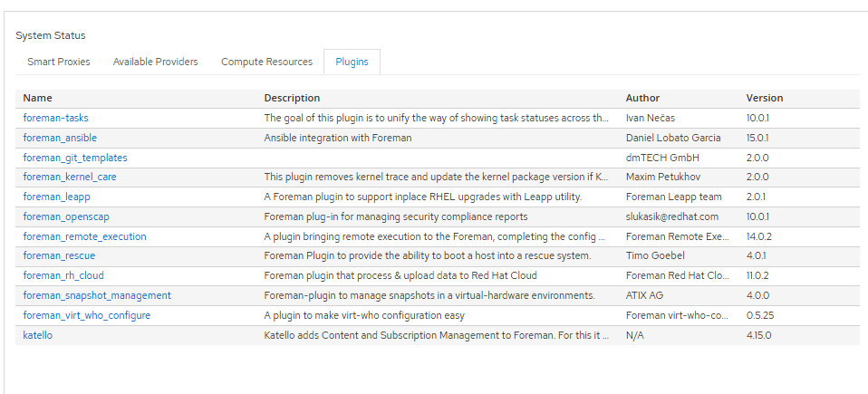
Task: Click the foreman_rh_cloud link
Action: coord(63,275)
